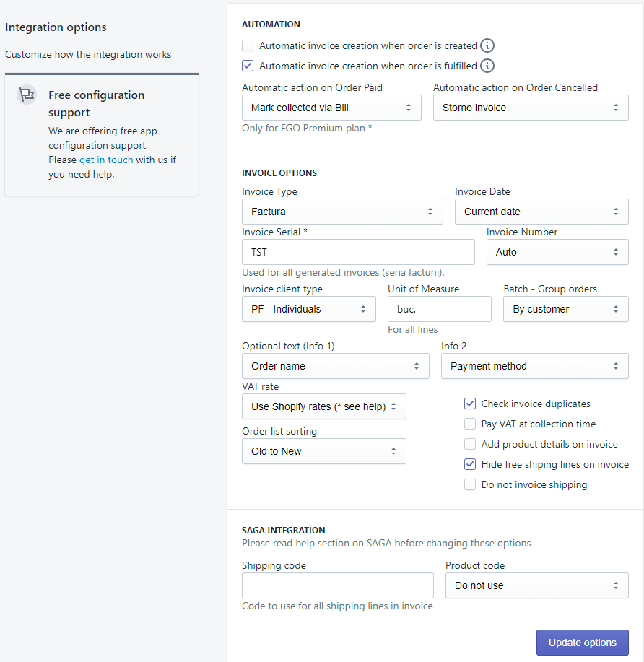Click the Update options button
This screenshot has width=644, height=662.
(x=583, y=643)
